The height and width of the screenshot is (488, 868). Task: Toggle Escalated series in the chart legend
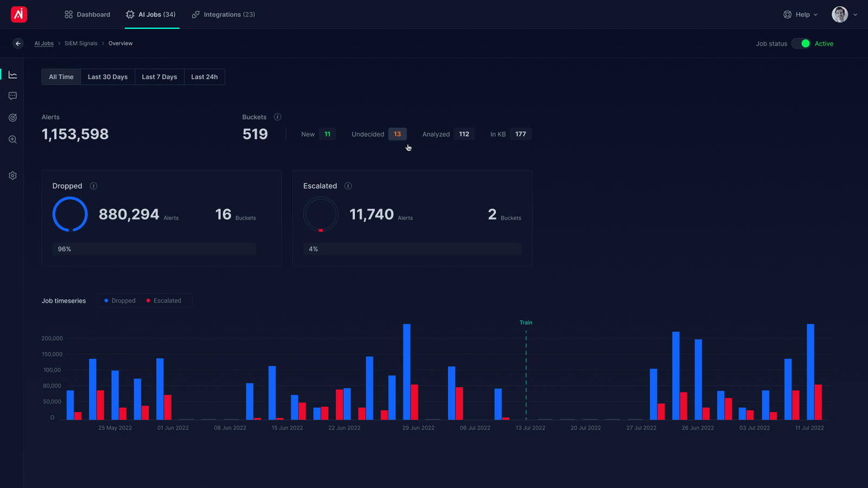(x=163, y=300)
